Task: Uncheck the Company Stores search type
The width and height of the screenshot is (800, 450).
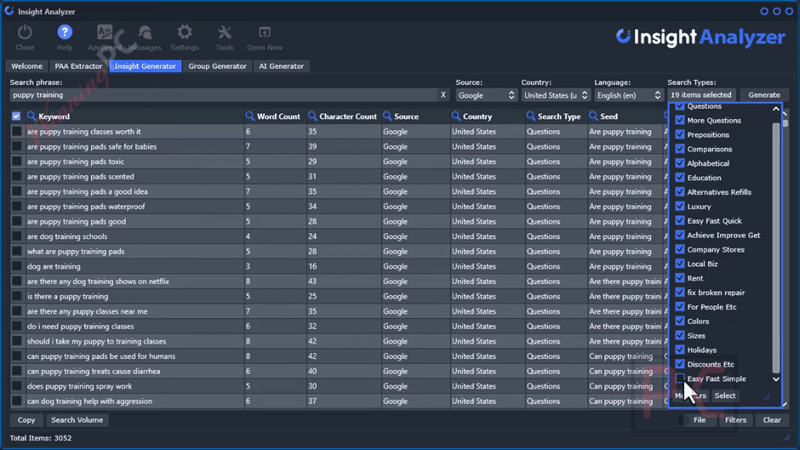Action: 680,249
